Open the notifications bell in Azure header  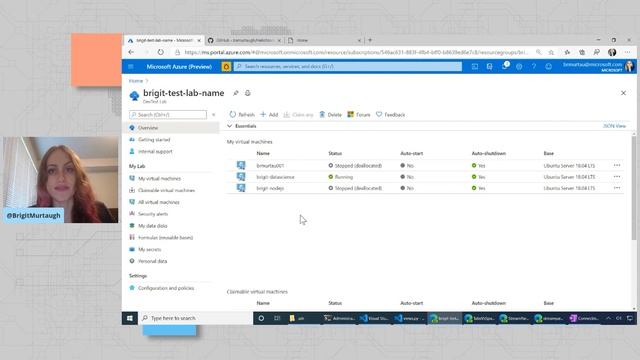pos(504,67)
